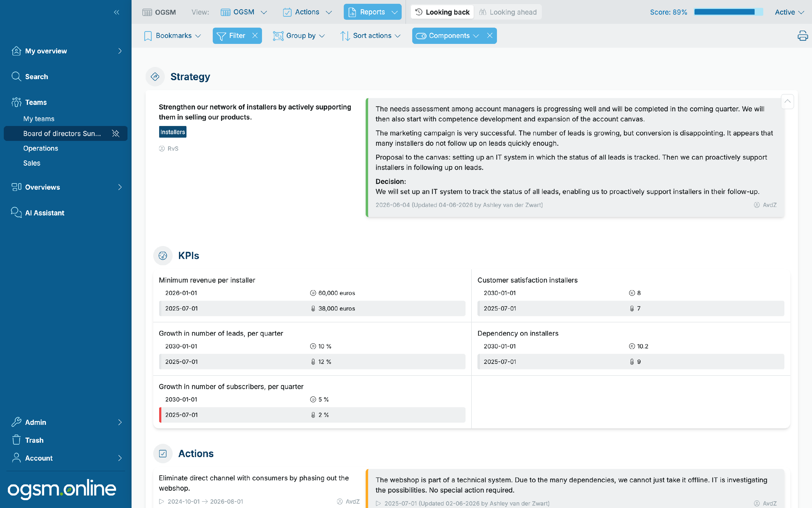812x508 pixels.
Task: Expand My overview submenu arrow
Action: click(x=120, y=51)
